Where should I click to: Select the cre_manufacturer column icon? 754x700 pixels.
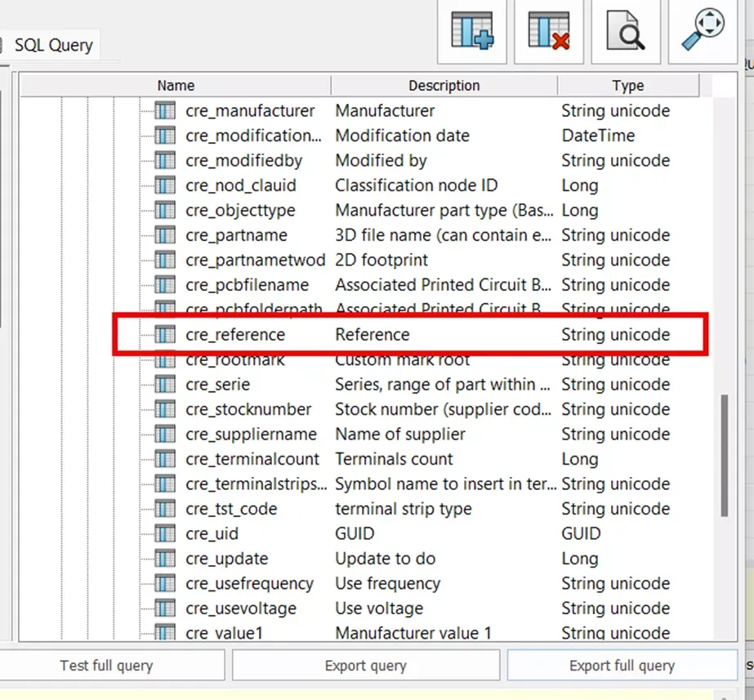coord(165,110)
